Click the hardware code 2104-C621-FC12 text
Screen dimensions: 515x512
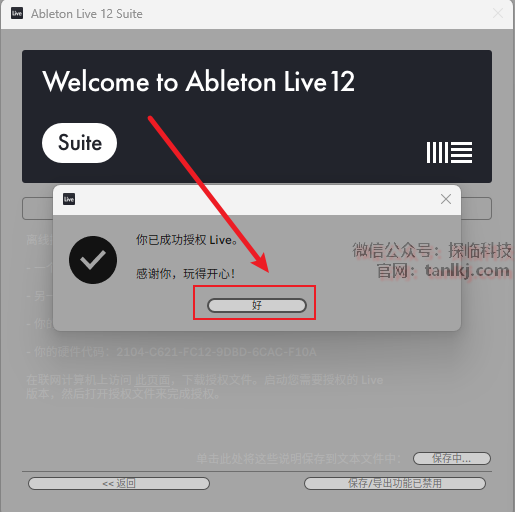tap(216, 352)
